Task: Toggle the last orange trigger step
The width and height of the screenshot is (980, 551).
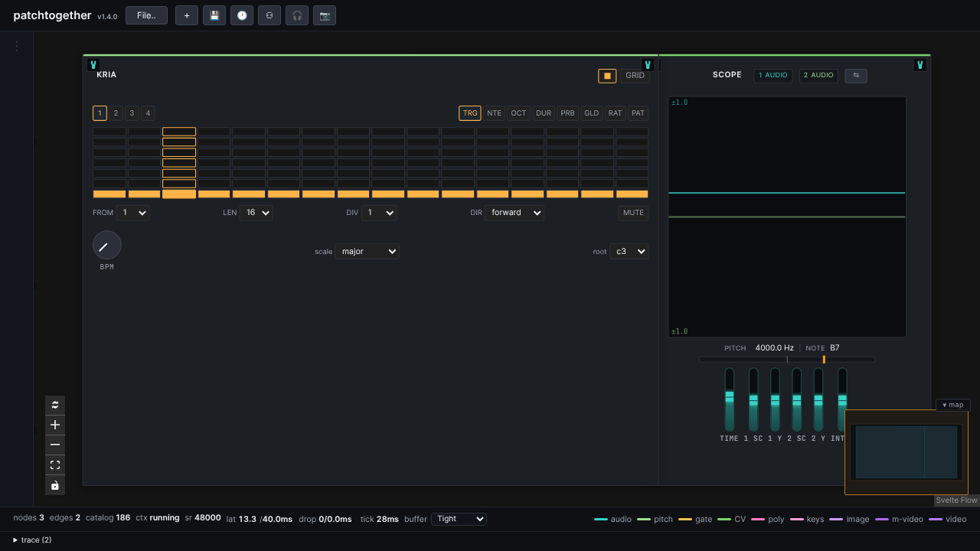Action: [x=632, y=194]
